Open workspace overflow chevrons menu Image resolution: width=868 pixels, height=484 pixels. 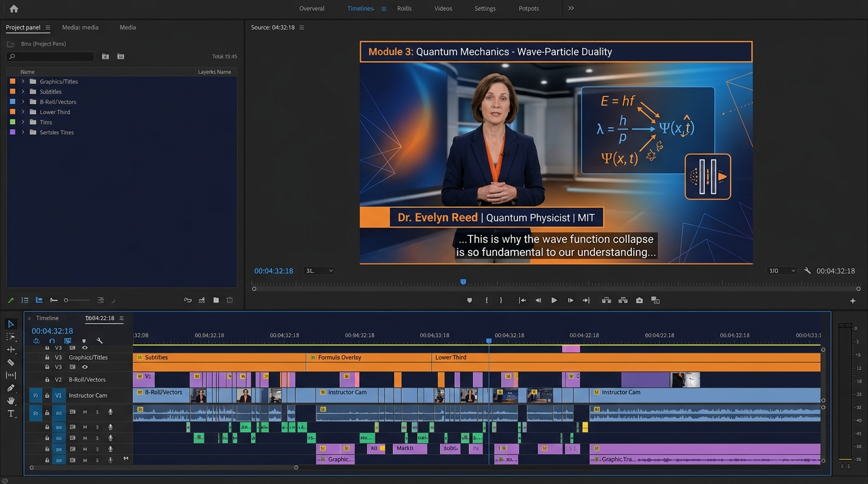coord(571,8)
